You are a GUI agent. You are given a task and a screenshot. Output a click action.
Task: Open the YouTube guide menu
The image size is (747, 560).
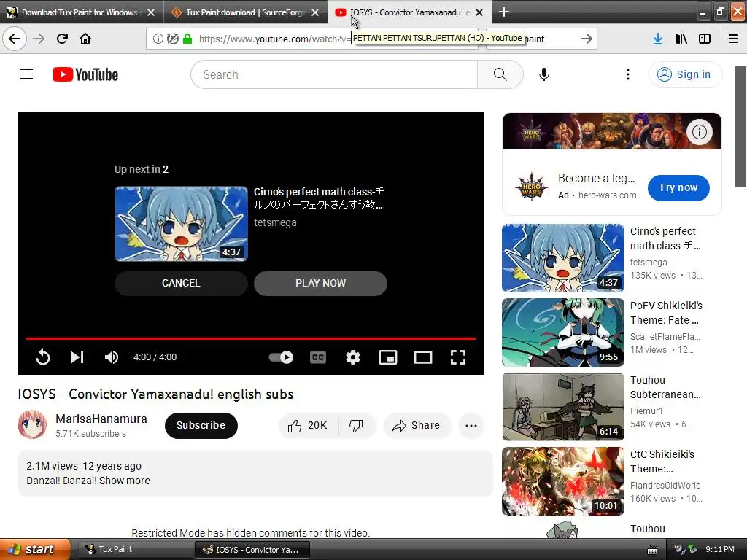(26, 74)
